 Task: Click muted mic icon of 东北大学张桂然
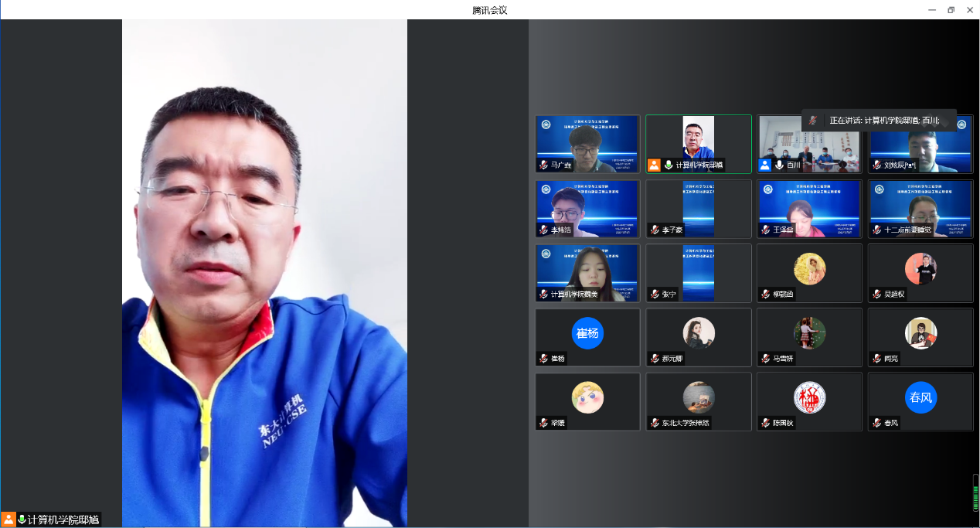pos(655,423)
